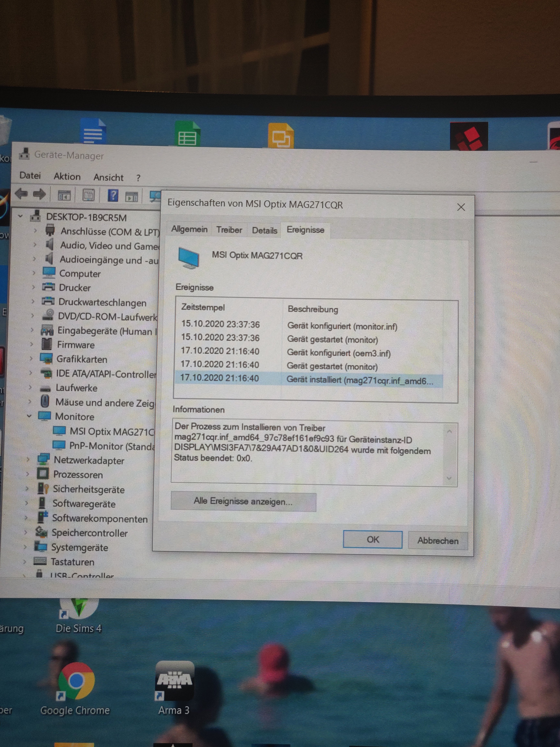Click the Abbrechen button
The height and width of the screenshot is (747, 560).
pos(437,540)
